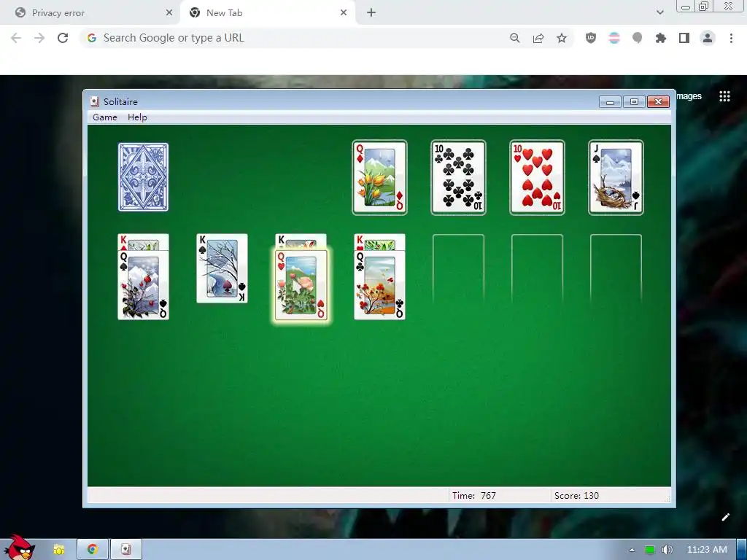The image size is (747, 560).
Task: Click the Time: 767 status text
Action: tap(474, 496)
